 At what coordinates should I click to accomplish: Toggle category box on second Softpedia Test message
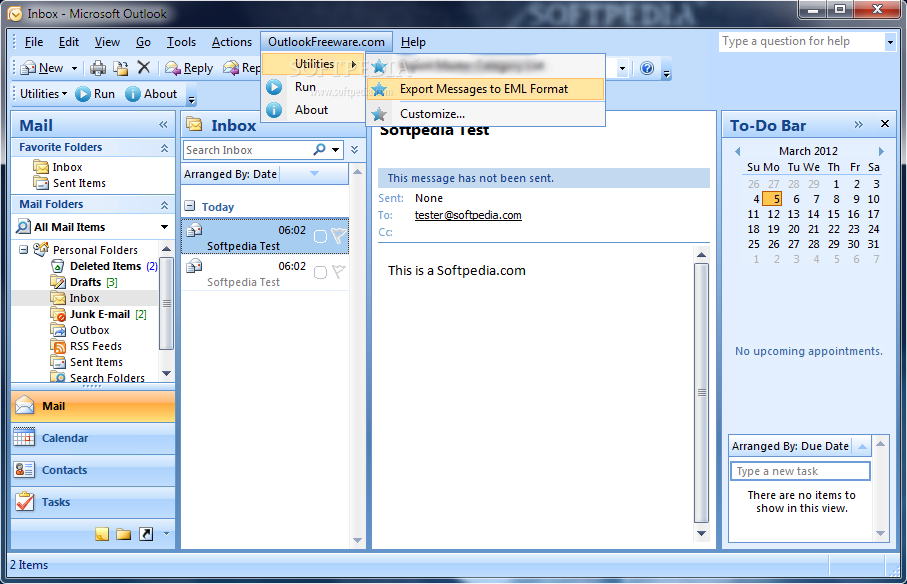coord(320,272)
